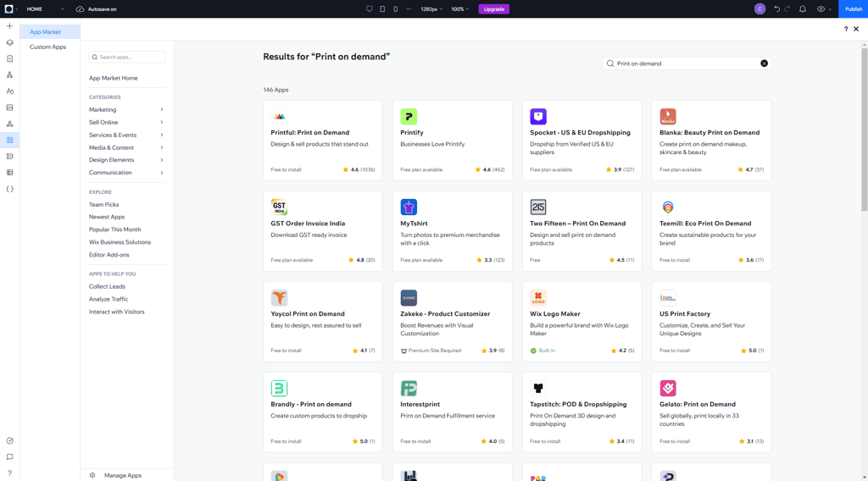Open the GST Order Invoice India card
The image size is (868, 481).
323,231
